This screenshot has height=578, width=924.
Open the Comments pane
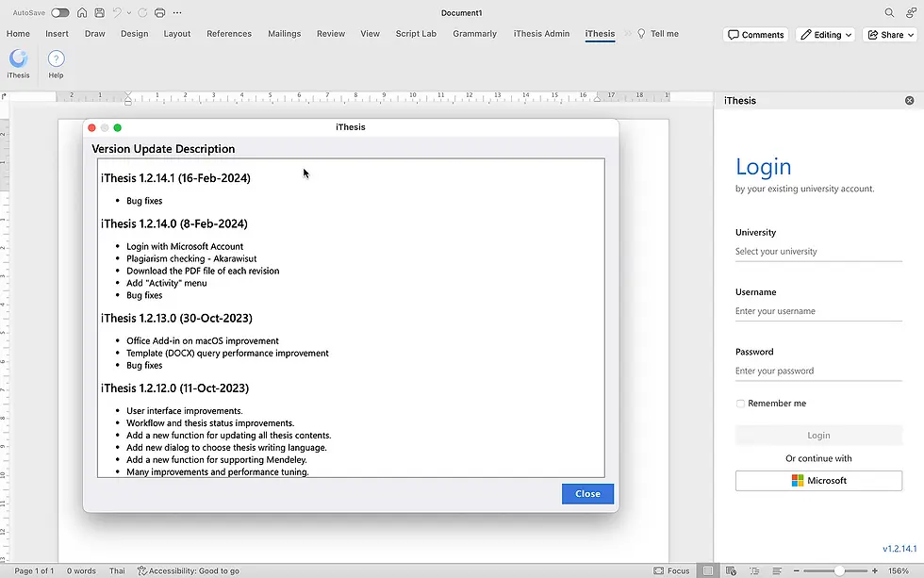pos(756,35)
